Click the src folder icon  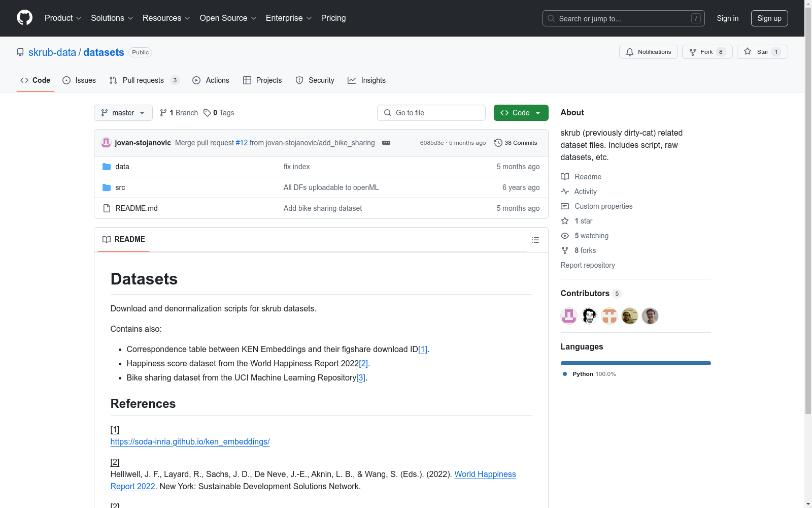point(107,187)
